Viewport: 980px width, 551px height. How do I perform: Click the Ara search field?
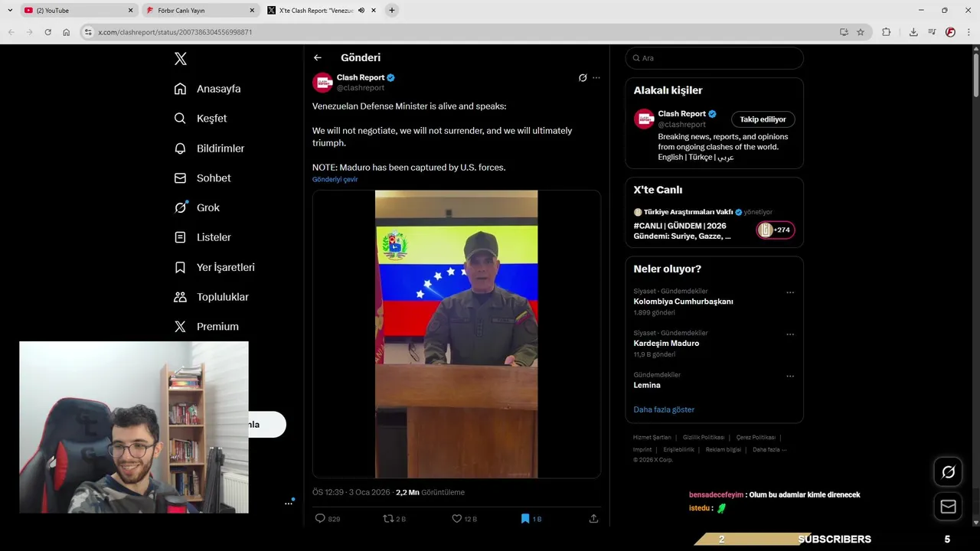[x=714, y=58]
